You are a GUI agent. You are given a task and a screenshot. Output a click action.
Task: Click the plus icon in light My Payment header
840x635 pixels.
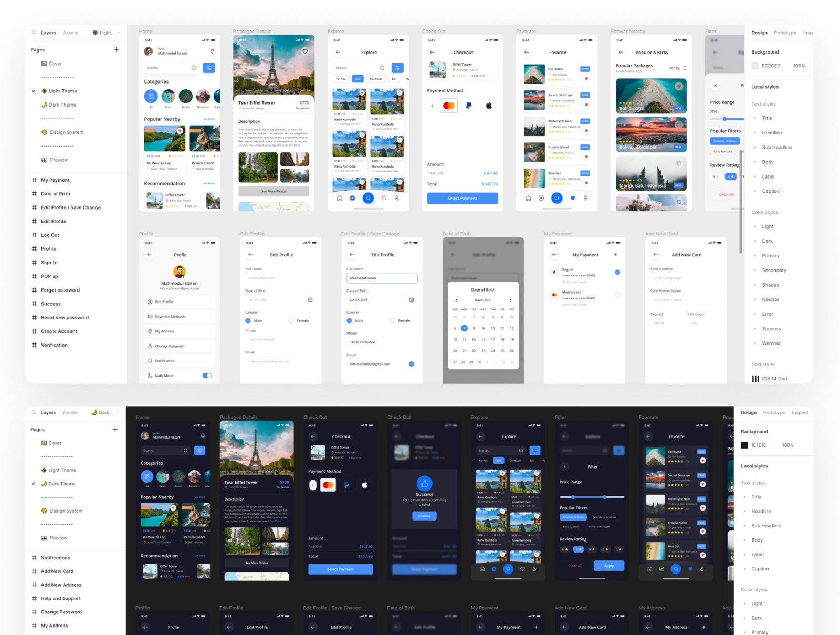pyautogui.click(x=616, y=255)
